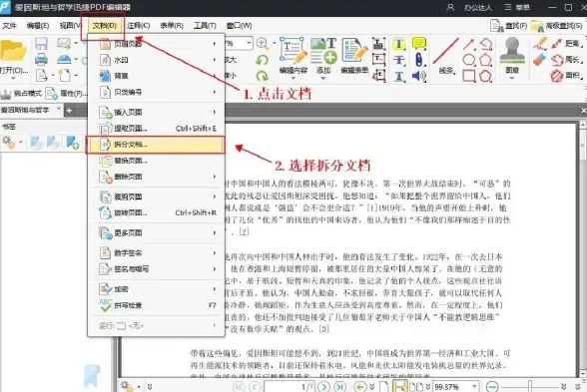
Task: Expand the 数字签名 submenu
Action: tap(156, 253)
